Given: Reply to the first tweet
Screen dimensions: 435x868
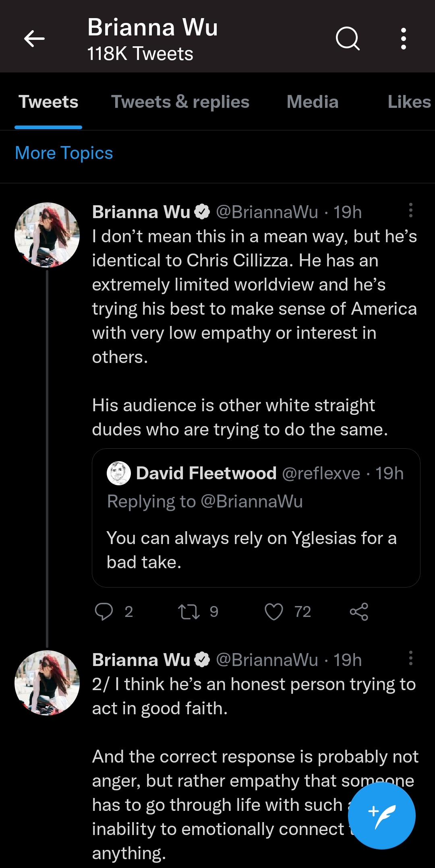Looking at the screenshot, I should pos(104,612).
